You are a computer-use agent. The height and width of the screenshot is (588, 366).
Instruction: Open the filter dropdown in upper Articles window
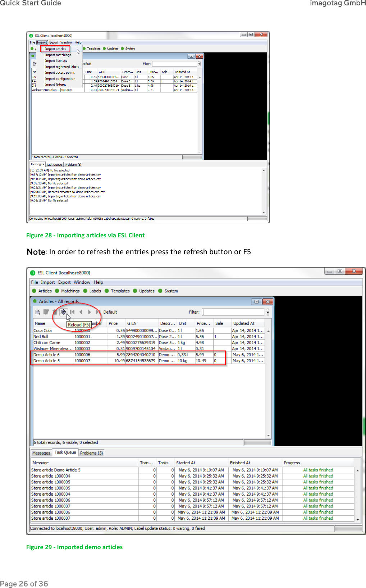point(199,64)
